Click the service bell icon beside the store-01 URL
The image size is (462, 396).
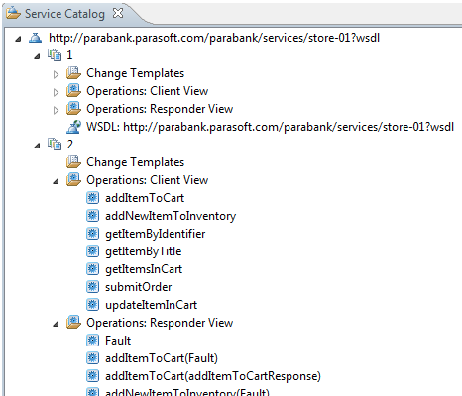pos(35,38)
